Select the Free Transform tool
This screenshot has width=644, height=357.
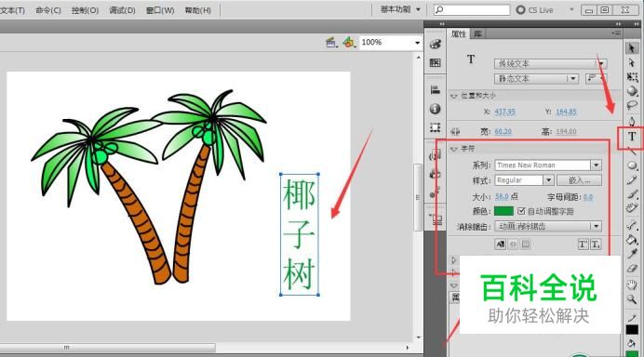coord(632,77)
